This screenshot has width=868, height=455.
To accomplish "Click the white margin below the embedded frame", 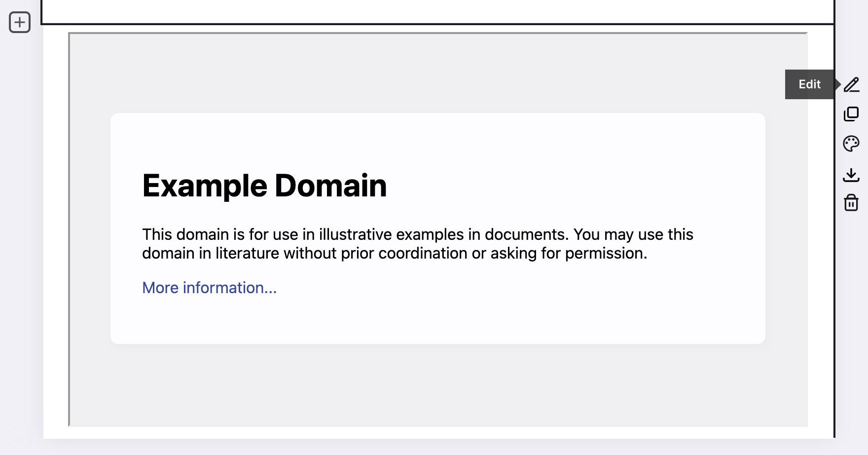I will [x=438, y=433].
